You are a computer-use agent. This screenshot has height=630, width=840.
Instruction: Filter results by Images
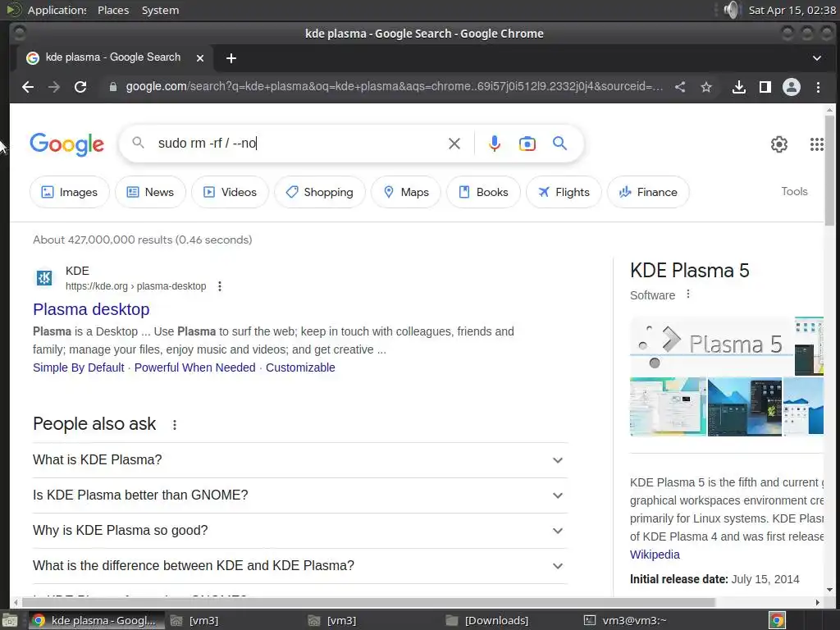[70, 192]
